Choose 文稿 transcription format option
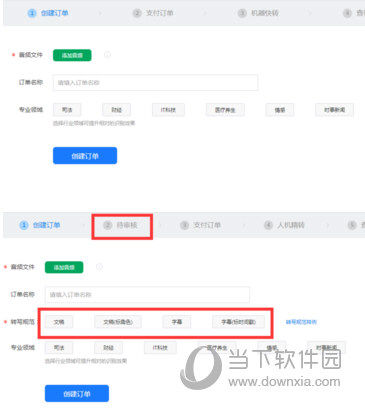 tap(59, 322)
